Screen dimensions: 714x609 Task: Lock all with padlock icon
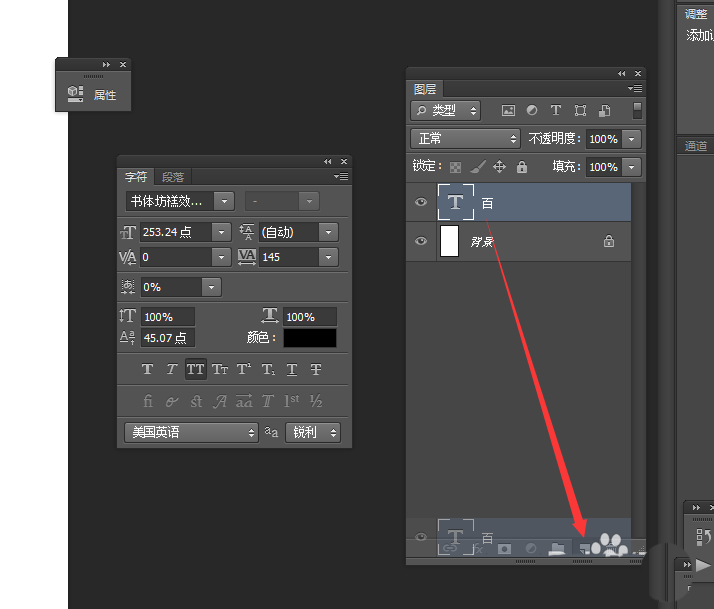point(522,167)
